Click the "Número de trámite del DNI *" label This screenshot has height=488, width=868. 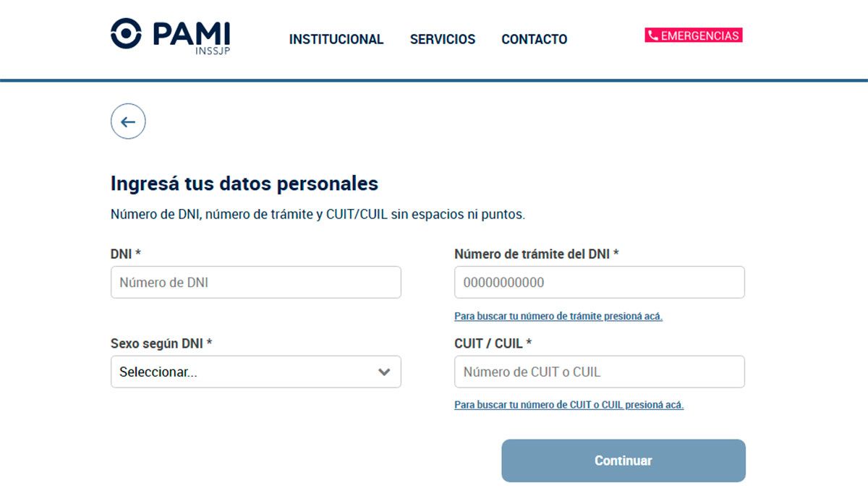coord(536,254)
